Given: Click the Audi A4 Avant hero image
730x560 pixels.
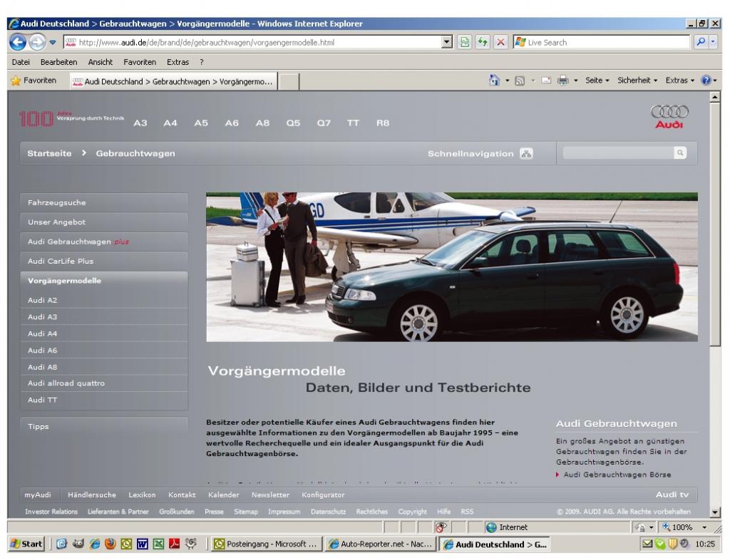Looking at the screenshot, I should (451, 267).
